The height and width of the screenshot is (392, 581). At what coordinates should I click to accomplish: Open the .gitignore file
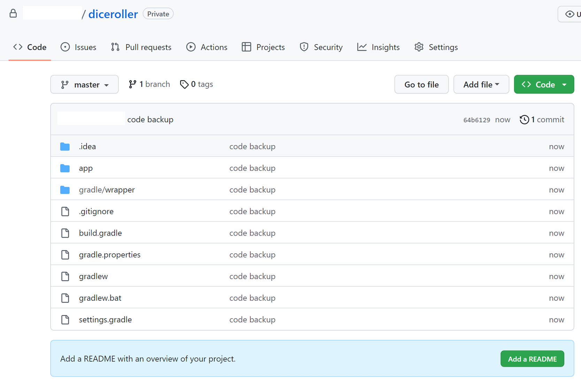(96, 211)
